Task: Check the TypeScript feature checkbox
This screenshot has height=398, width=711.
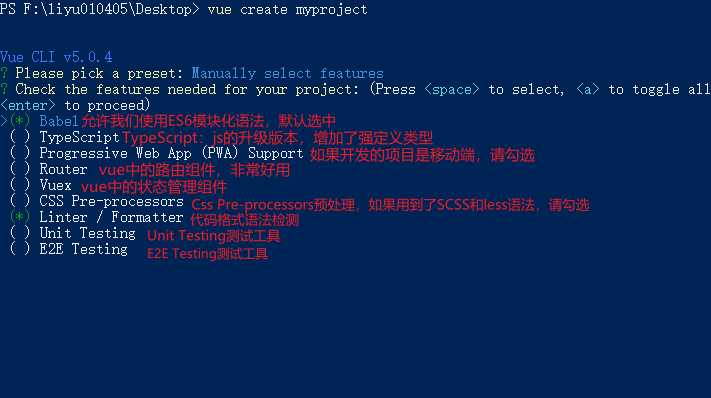Action: (x=20, y=137)
